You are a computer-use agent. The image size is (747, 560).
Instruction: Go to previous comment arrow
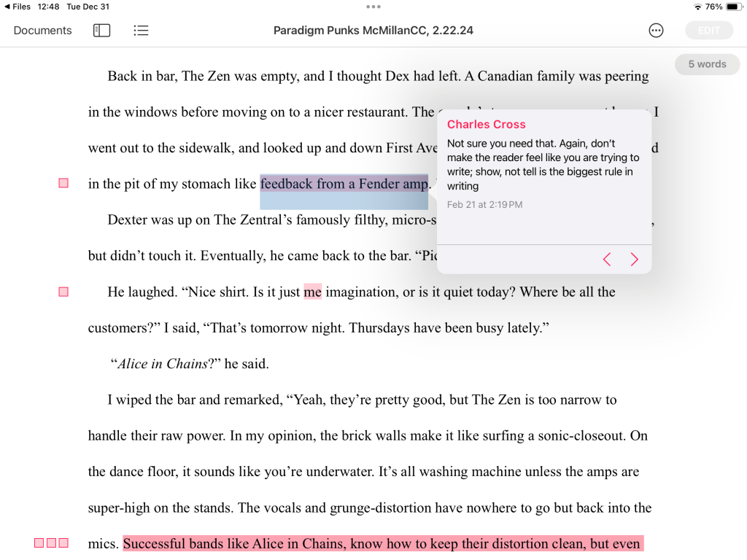pos(606,259)
